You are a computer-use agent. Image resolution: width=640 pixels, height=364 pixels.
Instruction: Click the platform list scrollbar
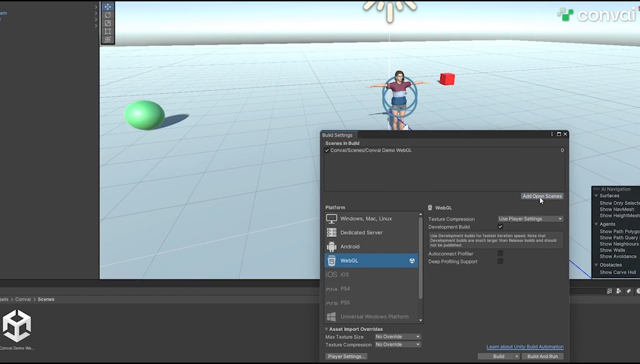click(420, 258)
